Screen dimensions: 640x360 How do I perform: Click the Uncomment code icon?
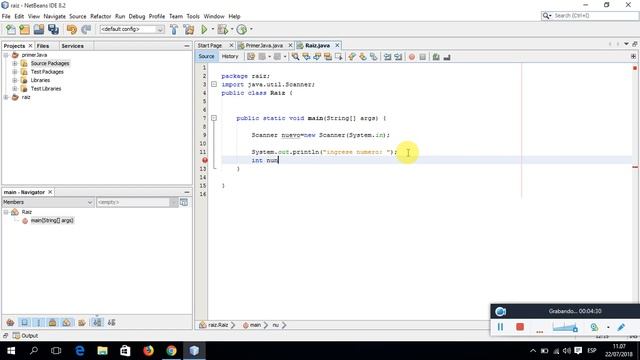point(447,57)
